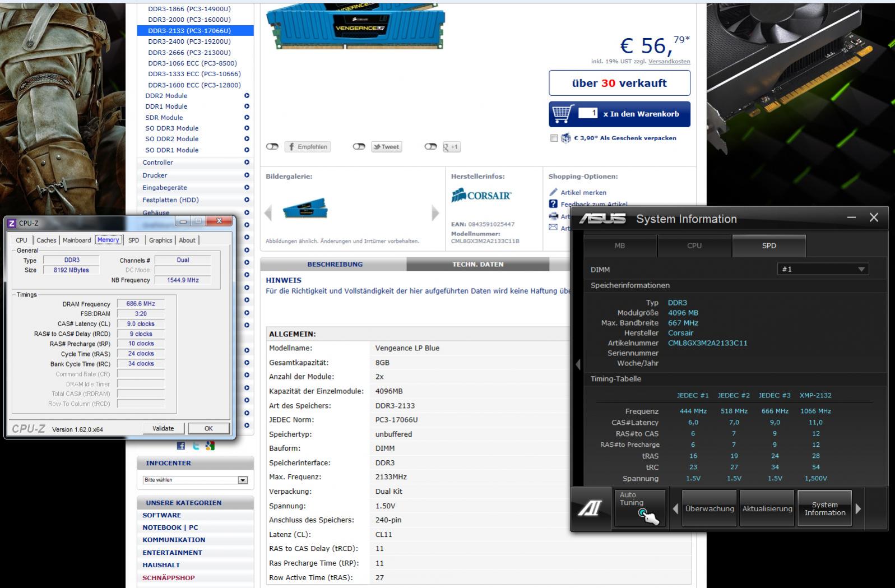Open the DIMM #1 dropdown in ASUS
895x588 pixels.
click(823, 269)
